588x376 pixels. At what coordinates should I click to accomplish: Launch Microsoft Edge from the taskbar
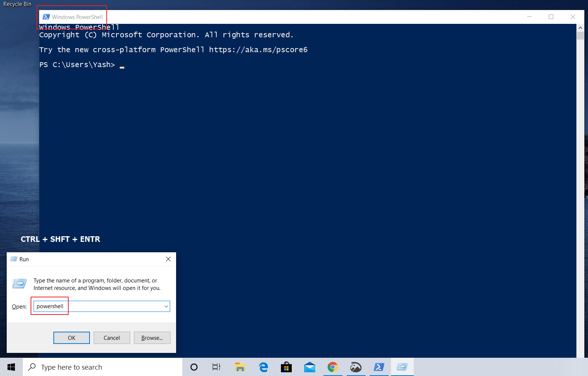263,367
